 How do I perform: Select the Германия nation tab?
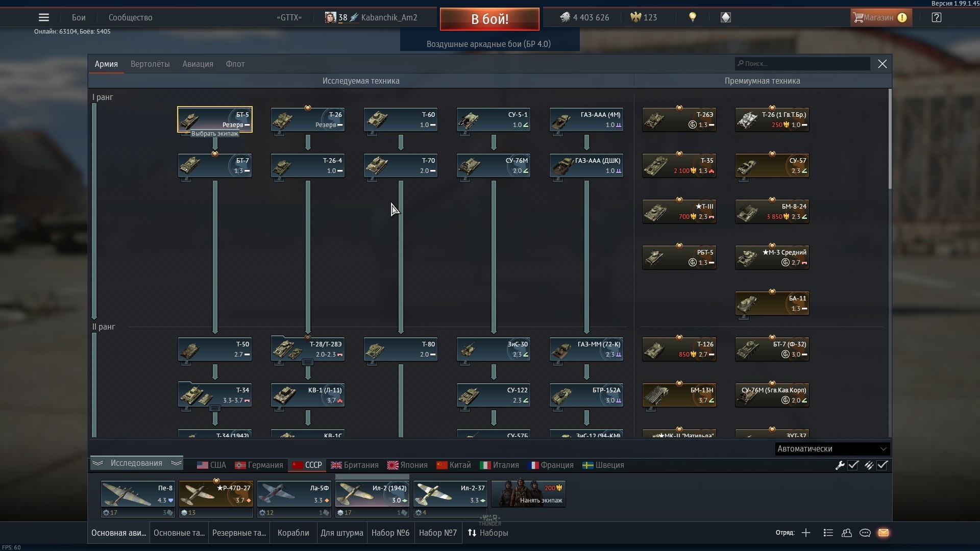point(259,465)
